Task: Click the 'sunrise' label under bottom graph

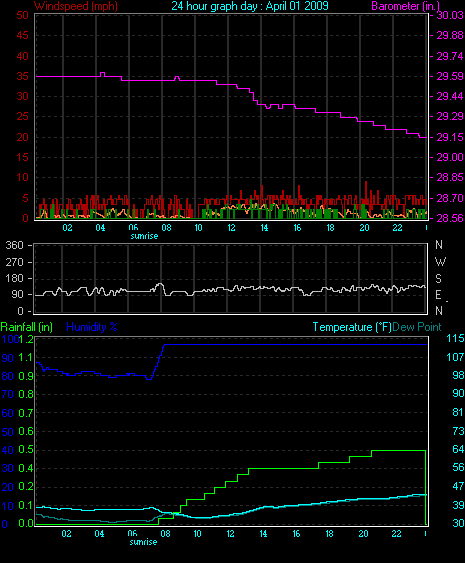Action: (x=143, y=542)
